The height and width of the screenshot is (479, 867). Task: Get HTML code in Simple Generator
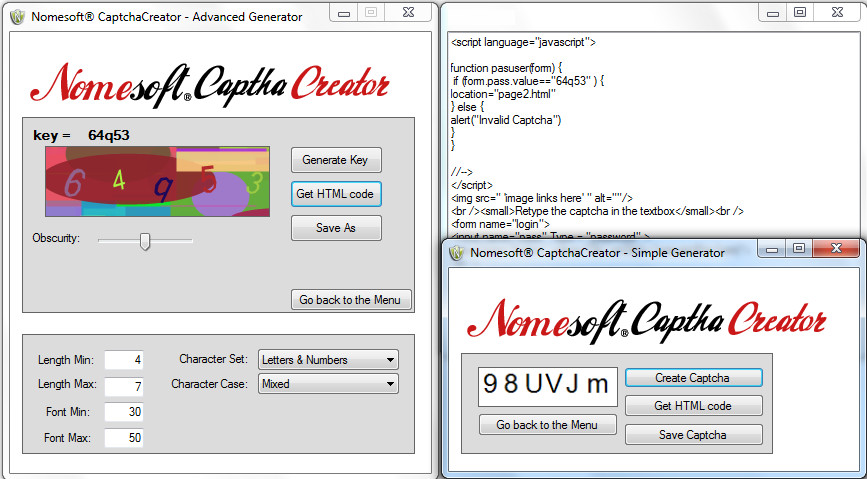693,406
